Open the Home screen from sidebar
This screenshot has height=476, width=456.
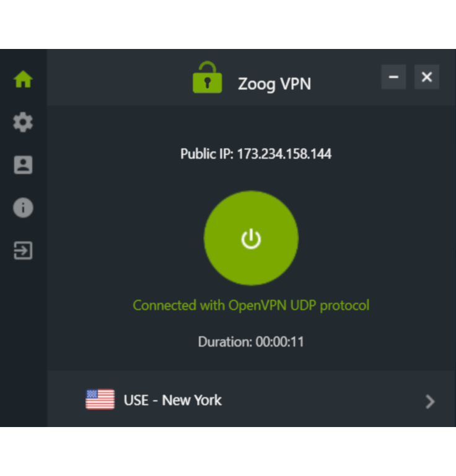pos(23,79)
